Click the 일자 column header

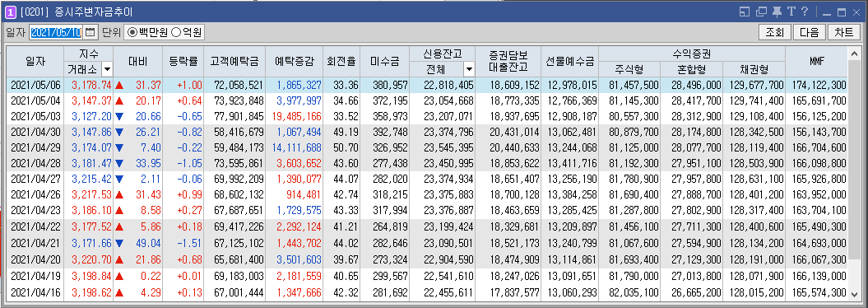pyautogui.click(x=35, y=62)
